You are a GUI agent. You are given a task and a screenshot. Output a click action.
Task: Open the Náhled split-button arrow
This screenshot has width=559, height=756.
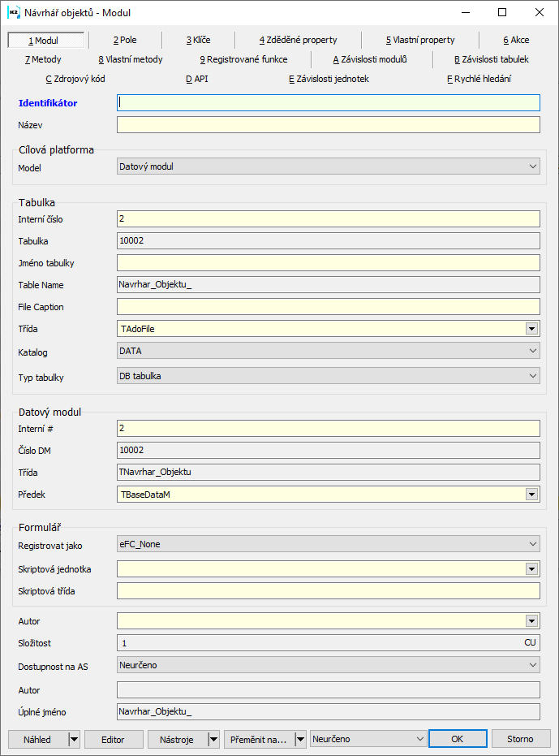[74, 739]
